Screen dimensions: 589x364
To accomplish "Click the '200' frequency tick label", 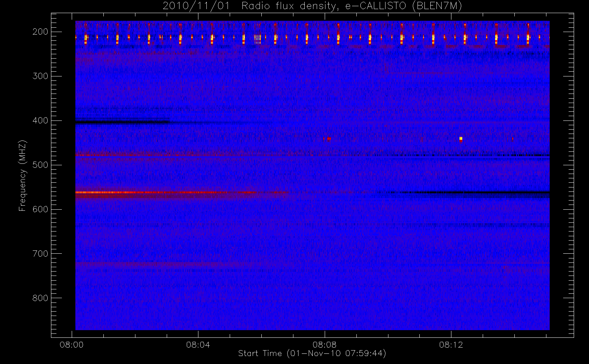I will coord(40,32).
